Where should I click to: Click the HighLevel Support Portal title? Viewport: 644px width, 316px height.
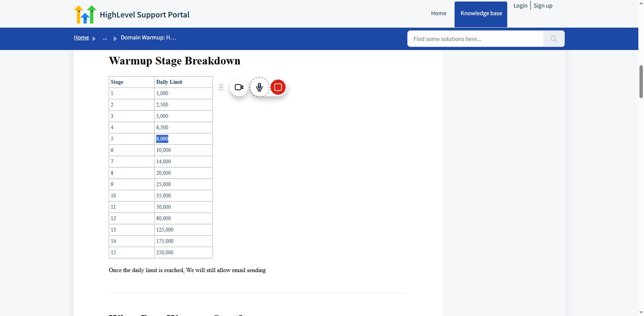click(144, 15)
